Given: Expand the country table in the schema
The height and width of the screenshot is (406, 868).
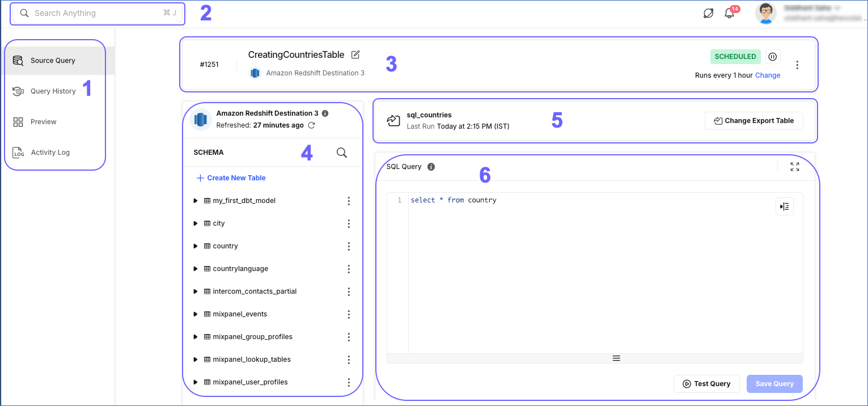Looking at the screenshot, I should pyautogui.click(x=195, y=246).
